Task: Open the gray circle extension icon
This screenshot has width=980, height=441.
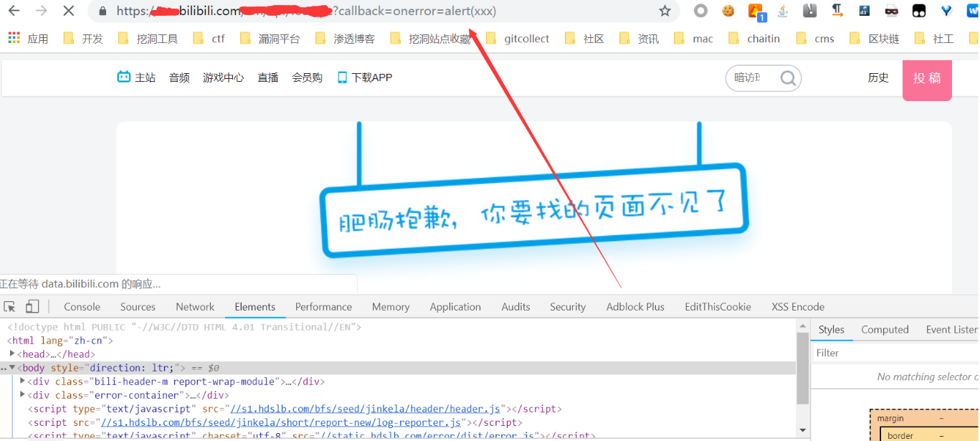Action: coord(701,11)
